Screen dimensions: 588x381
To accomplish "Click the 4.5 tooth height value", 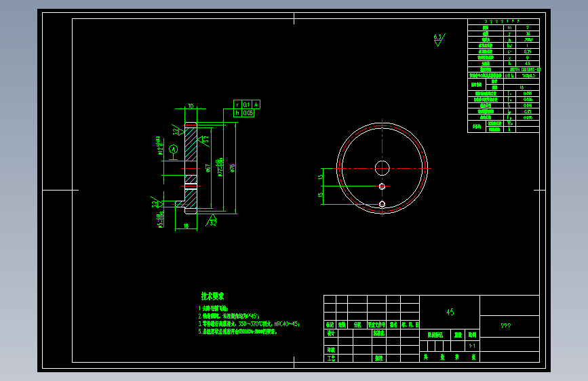I will 527,64.
